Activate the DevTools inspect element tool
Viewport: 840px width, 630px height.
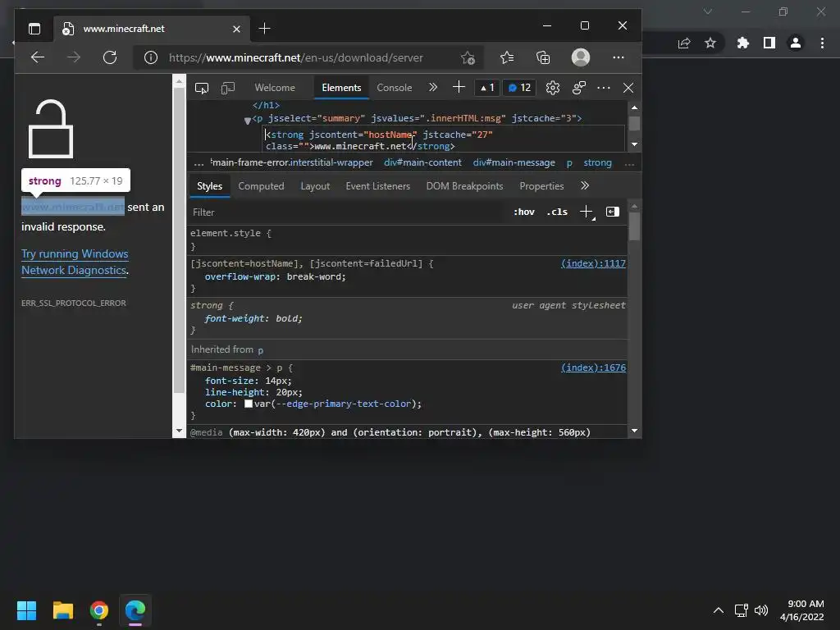click(202, 88)
